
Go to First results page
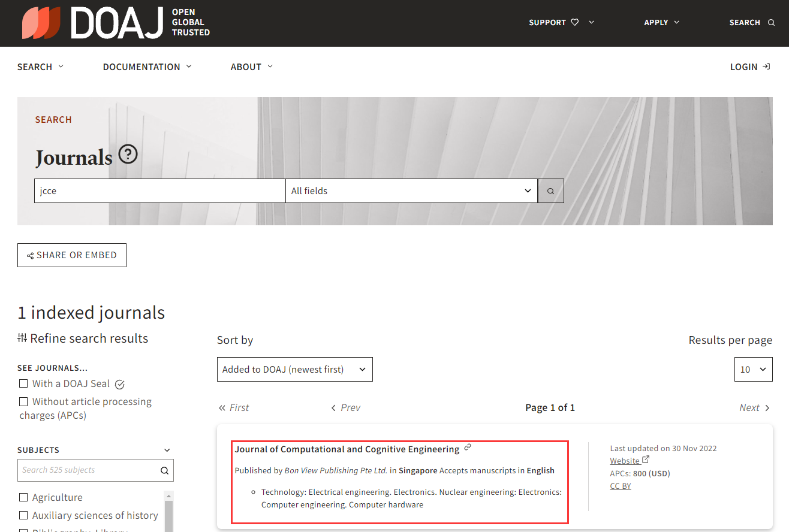click(233, 407)
